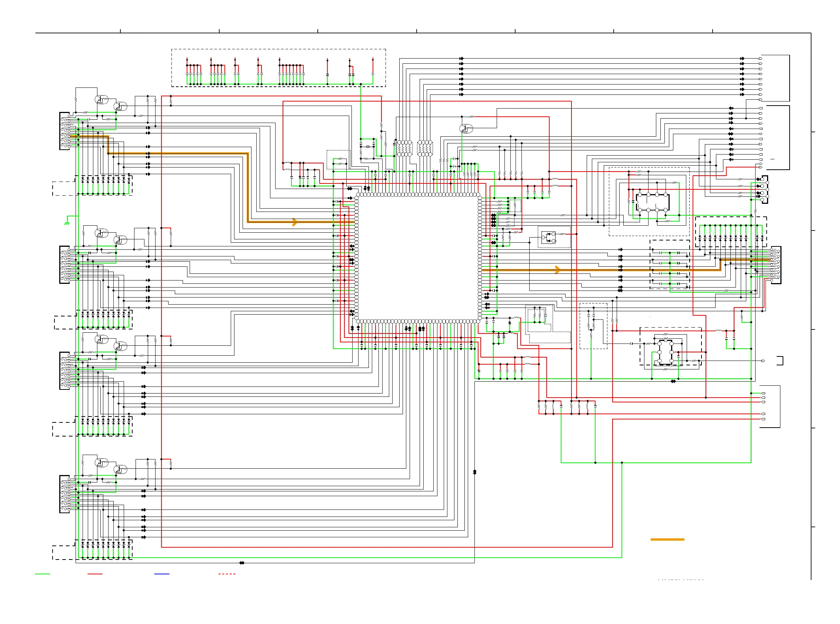Click the dashed red line sample in the legend
Screen dimensions: 840x624
[x=227, y=574]
